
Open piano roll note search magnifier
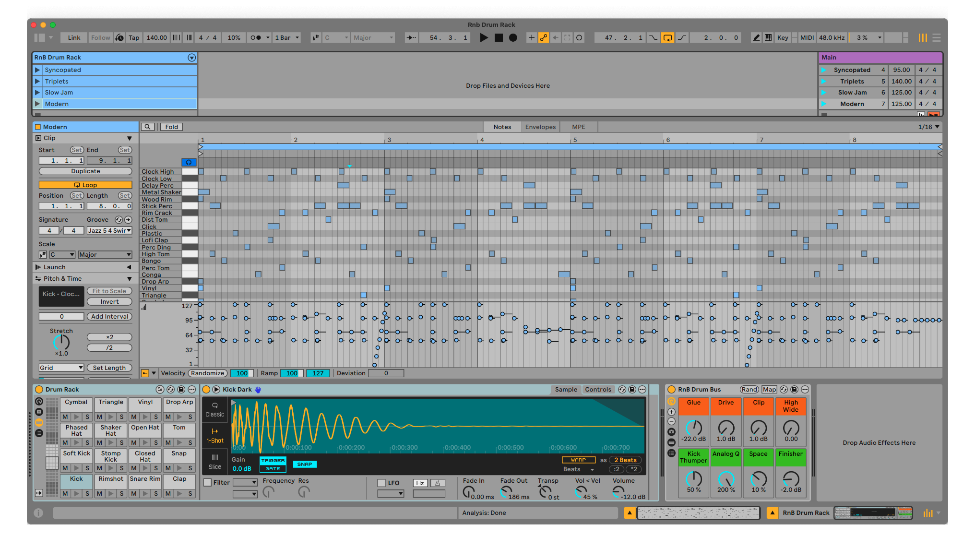tap(147, 127)
